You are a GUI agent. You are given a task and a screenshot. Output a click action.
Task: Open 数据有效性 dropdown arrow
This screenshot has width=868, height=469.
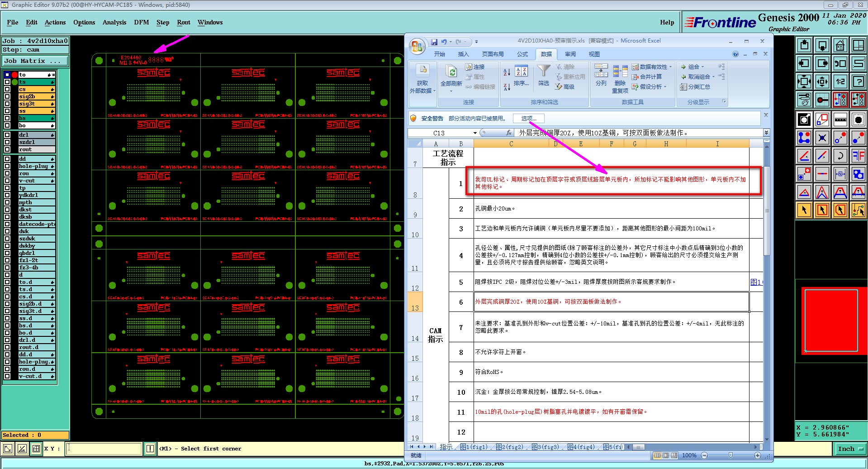671,67
